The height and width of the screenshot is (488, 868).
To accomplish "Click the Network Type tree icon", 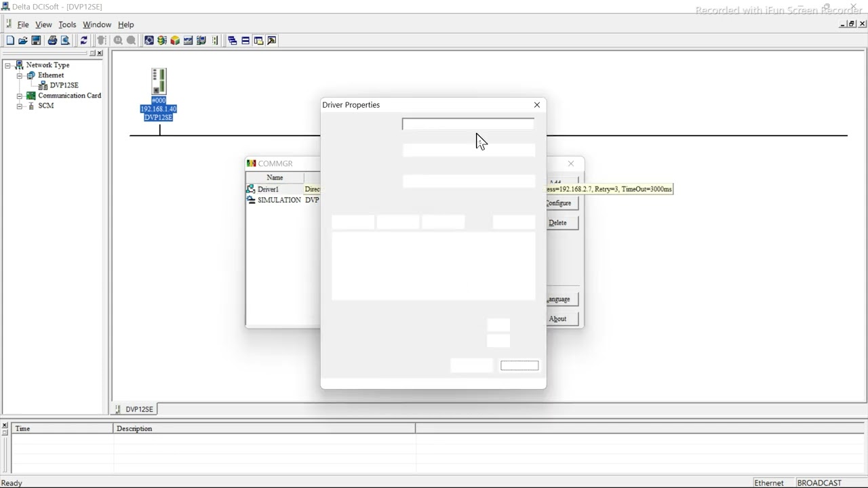I will pyautogui.click(x=19, y=65).
